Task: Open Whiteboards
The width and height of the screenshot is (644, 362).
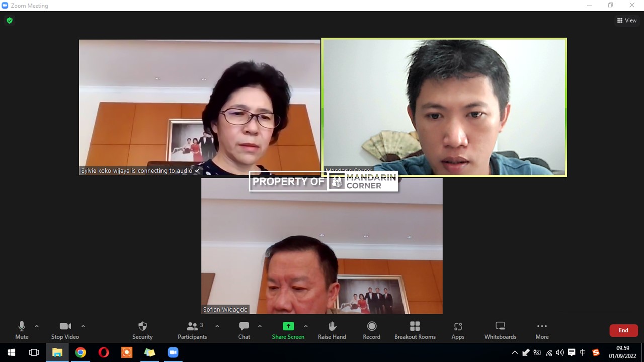Action: point(500,330)
